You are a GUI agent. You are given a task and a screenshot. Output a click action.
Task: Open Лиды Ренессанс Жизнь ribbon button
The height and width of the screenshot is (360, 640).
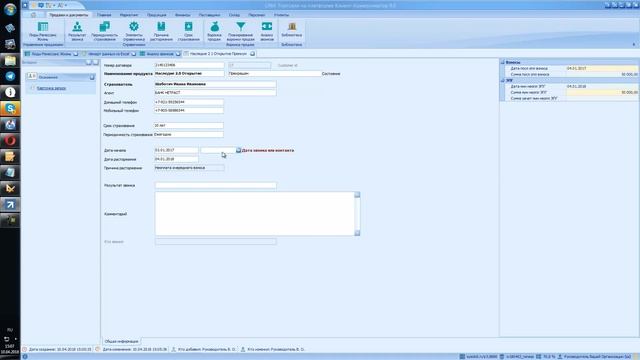point(43,31)
